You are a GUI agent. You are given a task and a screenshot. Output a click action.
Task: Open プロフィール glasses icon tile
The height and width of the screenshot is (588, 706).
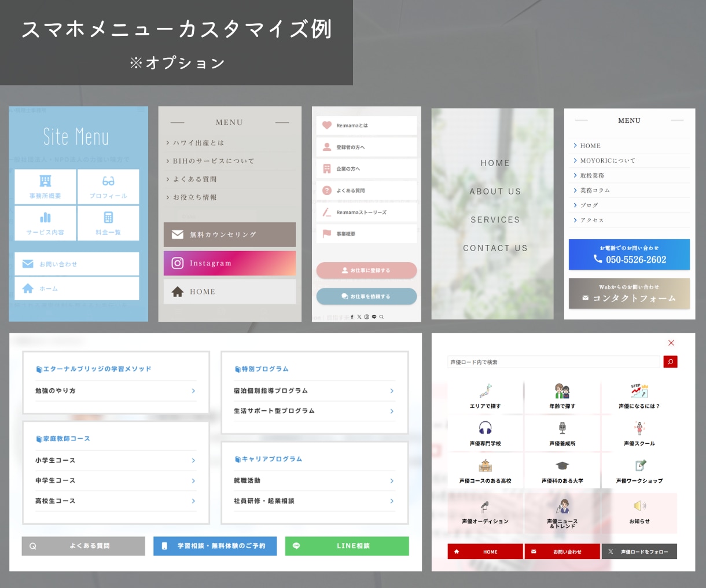point(108,186)
